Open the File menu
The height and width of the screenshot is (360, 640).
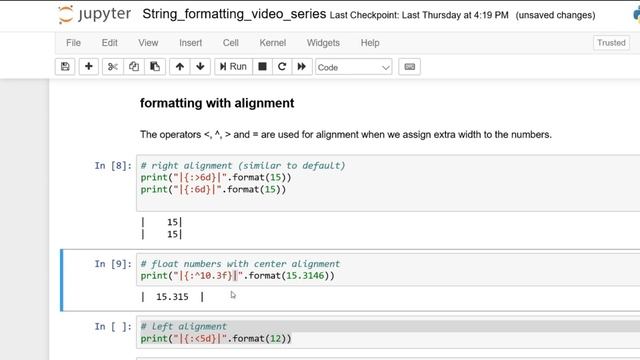73,43
